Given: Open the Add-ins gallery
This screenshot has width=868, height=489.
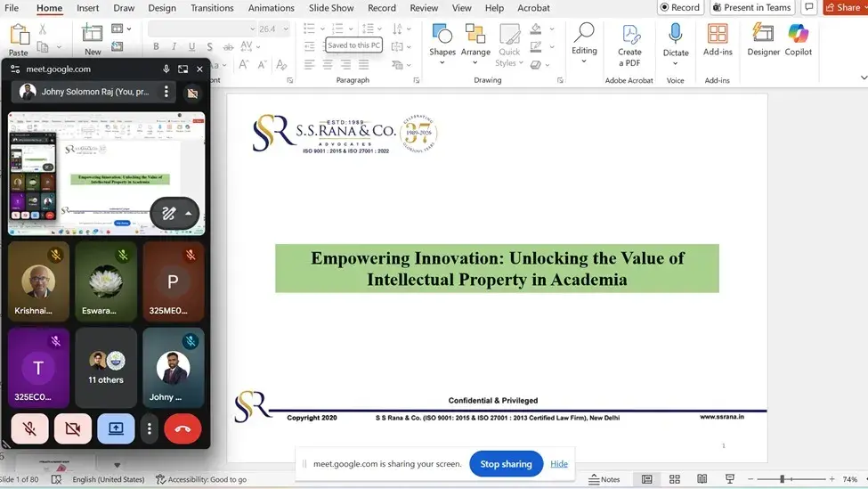Looking at the screenshot, I should [718, 39].
